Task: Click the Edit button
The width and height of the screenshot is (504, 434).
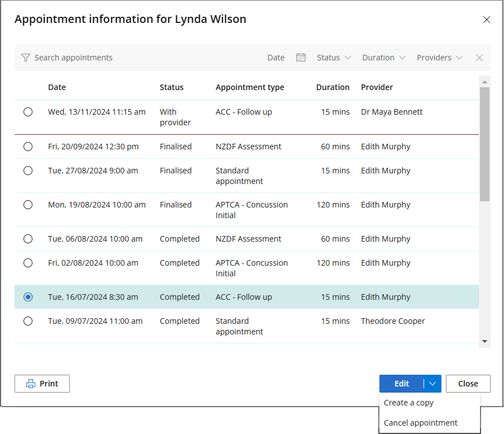Action: pyautogui.click(x=401, y=384)
